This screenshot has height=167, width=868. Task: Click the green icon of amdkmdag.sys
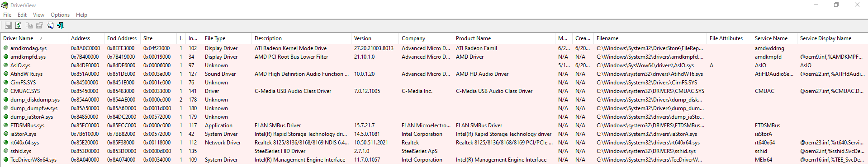[x=6, y=48]
